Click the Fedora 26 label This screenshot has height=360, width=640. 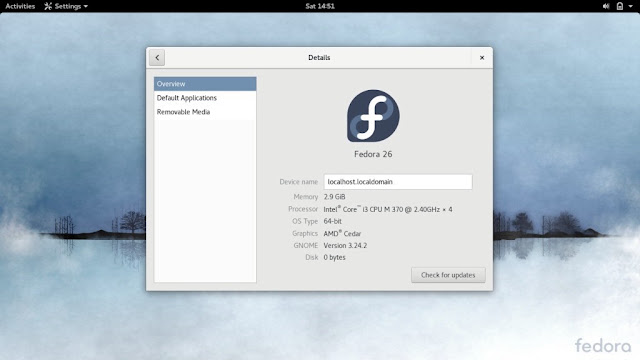(x=373, y=154)
